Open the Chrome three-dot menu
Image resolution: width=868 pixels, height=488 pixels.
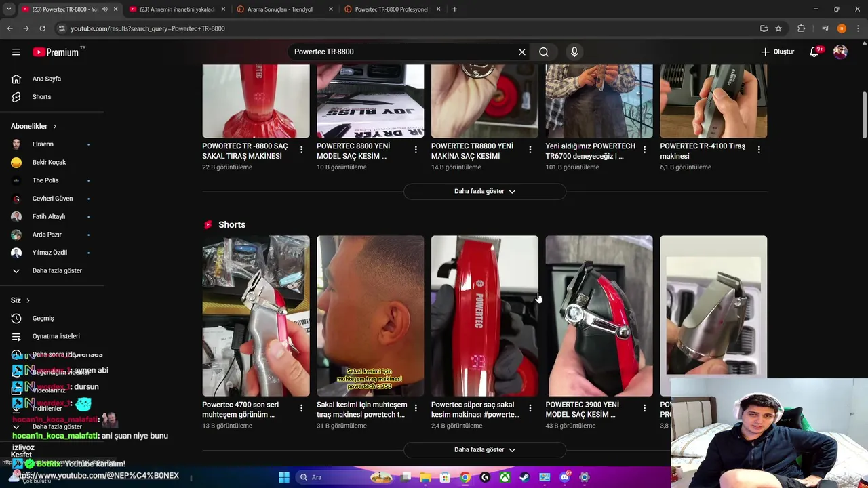pyautogui.click(x=858, y=28)
